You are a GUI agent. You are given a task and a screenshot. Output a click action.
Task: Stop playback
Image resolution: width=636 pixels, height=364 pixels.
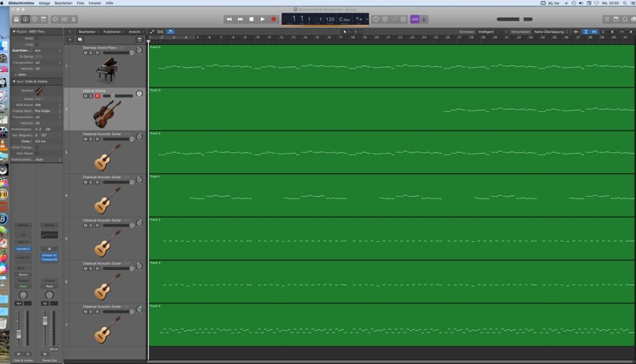251,19
